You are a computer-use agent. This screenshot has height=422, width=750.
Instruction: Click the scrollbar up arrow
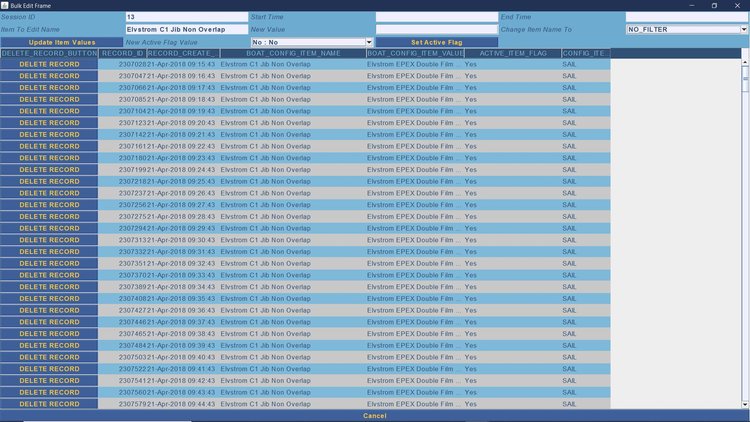coord(745,53)
